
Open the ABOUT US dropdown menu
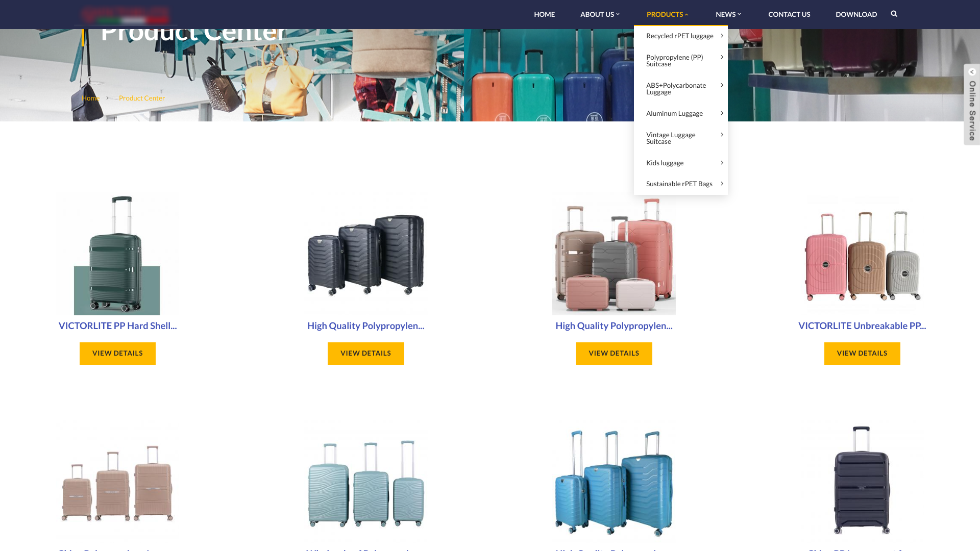[x=600, y=14]
